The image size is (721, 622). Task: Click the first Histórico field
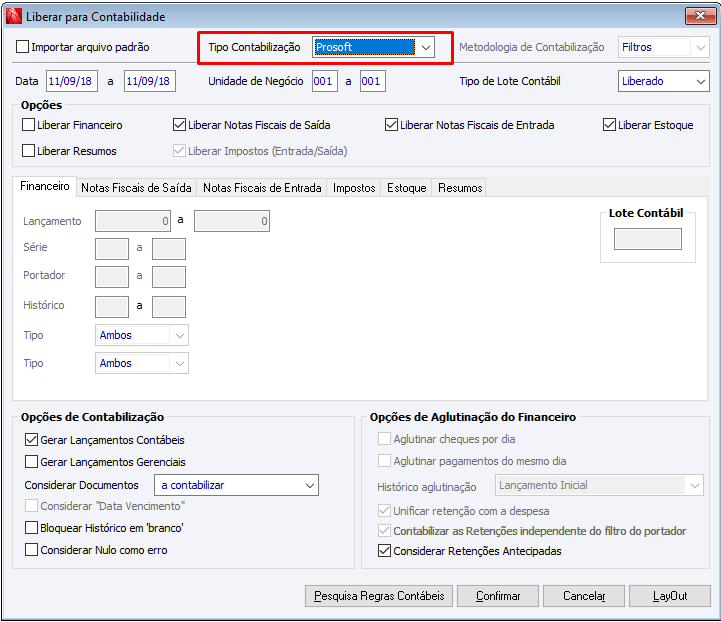112,307
